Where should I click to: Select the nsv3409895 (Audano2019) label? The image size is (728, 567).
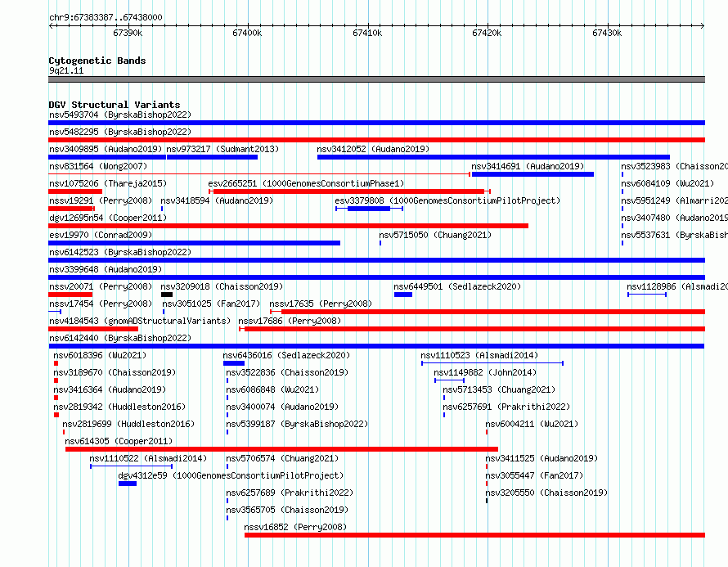tap(106, 149)
